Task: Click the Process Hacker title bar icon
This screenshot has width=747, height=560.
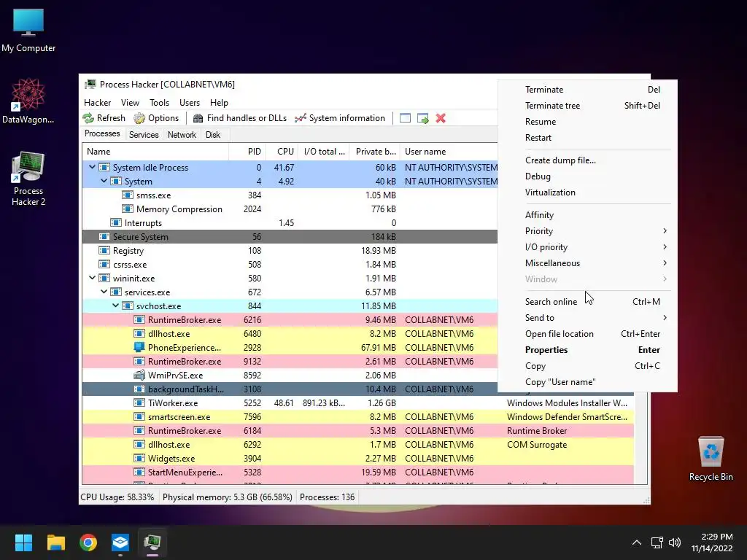Action: click(x=90, y=85)
